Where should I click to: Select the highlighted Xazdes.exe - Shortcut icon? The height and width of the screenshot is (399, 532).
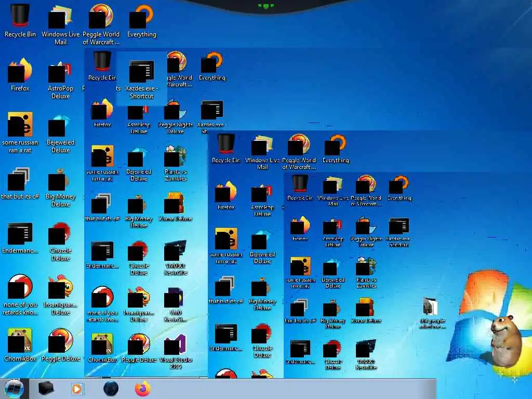click(141, 79)
